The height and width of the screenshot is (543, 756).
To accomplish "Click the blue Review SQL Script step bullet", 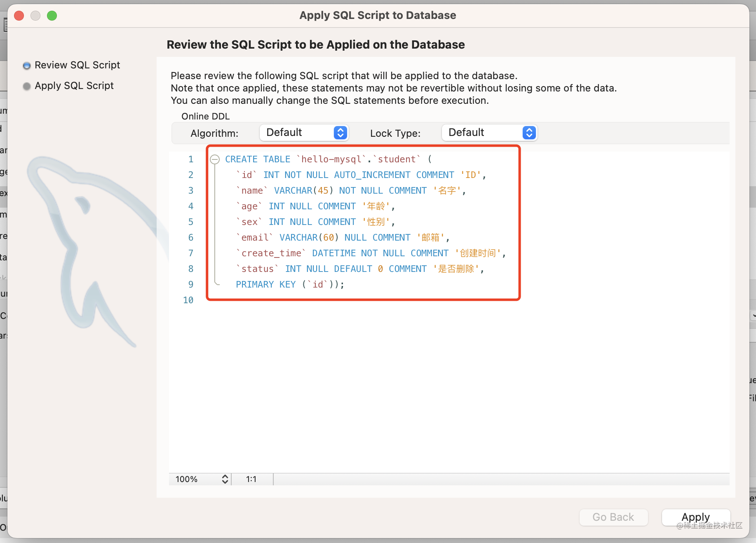I will tap(27, 66).
